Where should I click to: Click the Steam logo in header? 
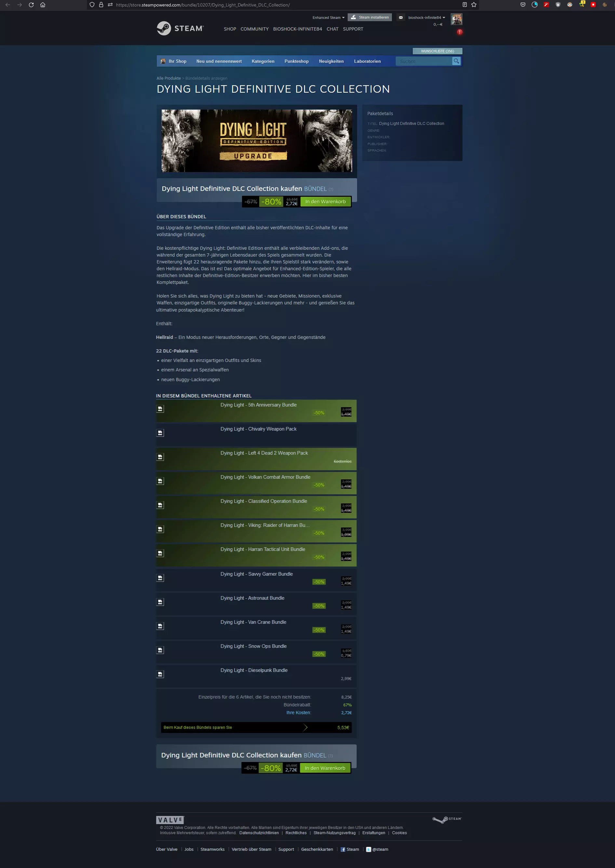pyautogui.click(x=180, y=28)
